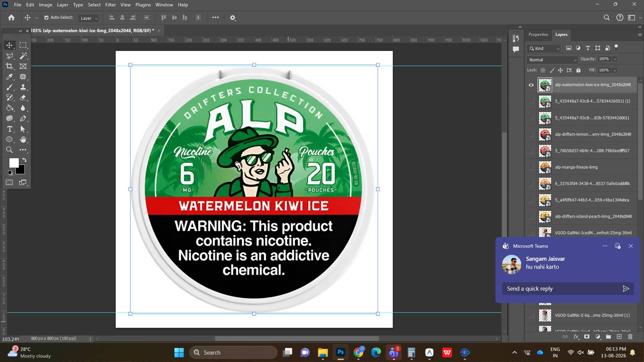The image size is (644, 362).
Task: Toggle the Auto-Select checkbox
Action: [46, 18]
